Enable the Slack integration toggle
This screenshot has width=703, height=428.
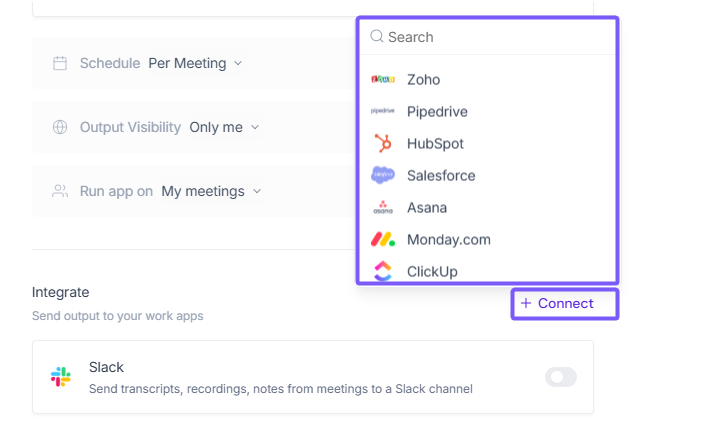561,377
